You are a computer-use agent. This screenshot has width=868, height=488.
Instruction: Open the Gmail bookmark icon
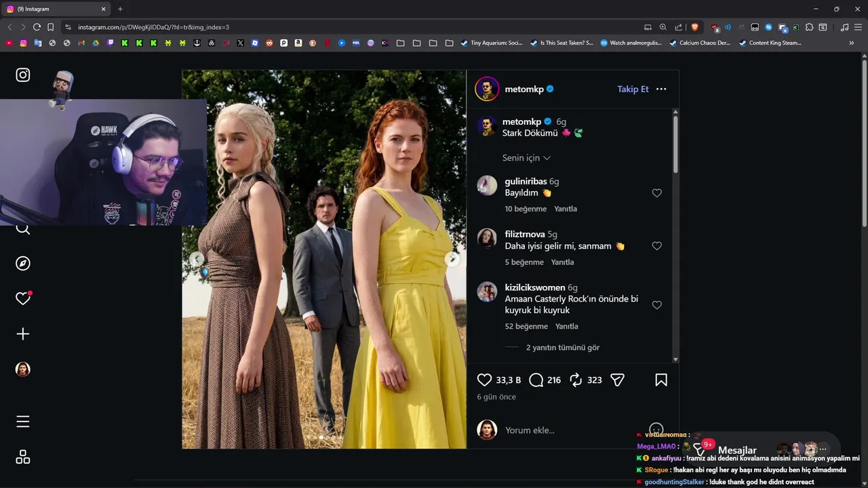tap(81, 43)
